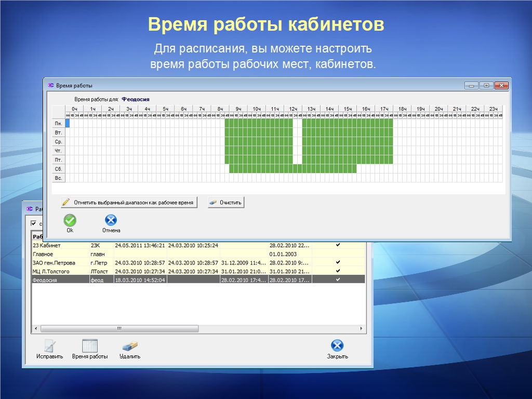This screenshot has height=399, width=532.
Task: Click the Закрыть close icon
Action: [x=337, y=346]
